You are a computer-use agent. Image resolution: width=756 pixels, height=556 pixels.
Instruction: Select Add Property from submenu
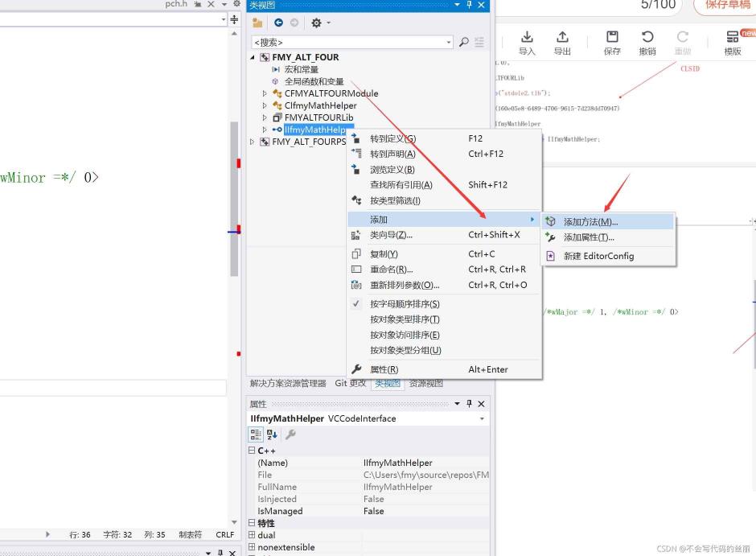pos(608,237)
